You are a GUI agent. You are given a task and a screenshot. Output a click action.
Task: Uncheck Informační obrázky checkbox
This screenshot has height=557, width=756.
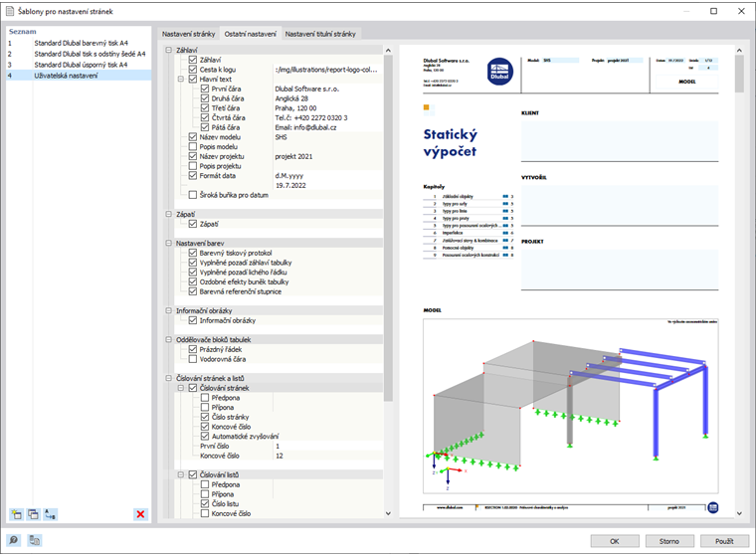click(193, 320)
